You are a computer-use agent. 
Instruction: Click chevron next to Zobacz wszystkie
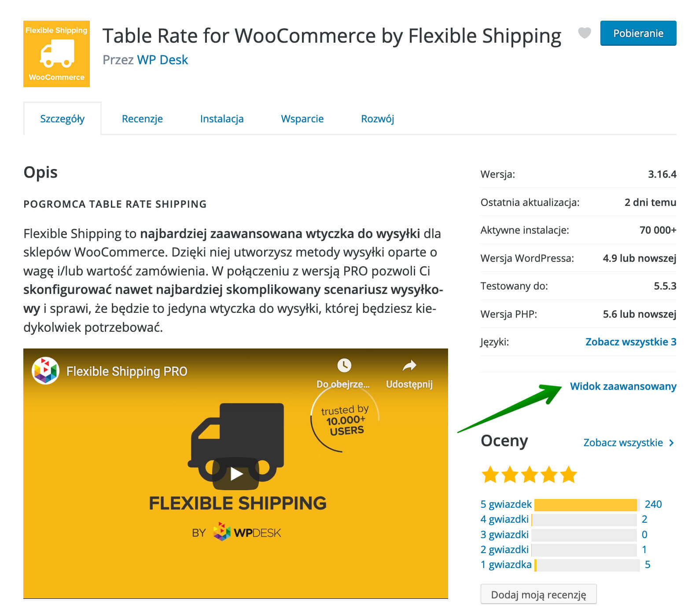(671, 443)
